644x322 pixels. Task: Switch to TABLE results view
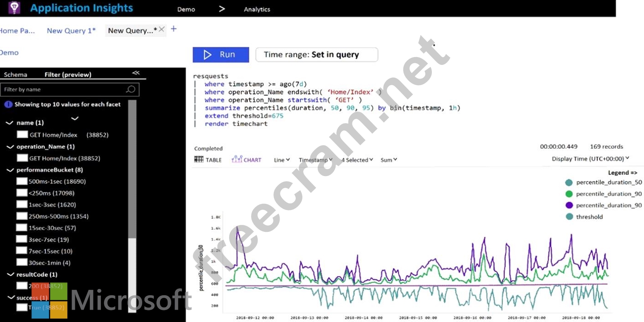208,160
